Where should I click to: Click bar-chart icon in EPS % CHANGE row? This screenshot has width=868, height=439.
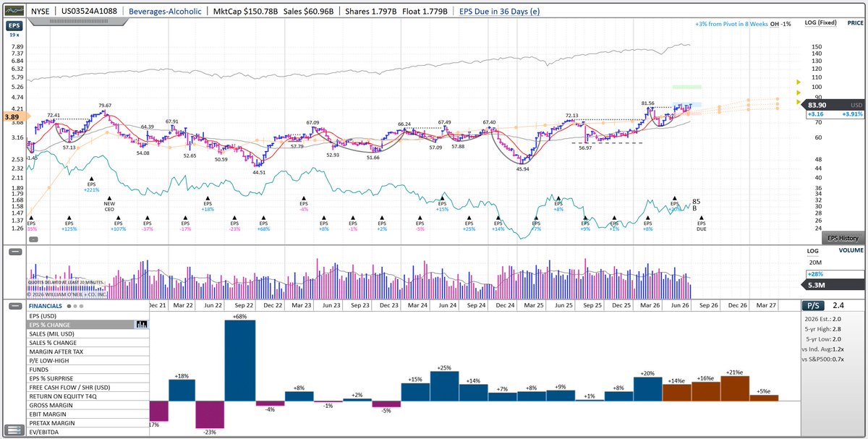140,325
